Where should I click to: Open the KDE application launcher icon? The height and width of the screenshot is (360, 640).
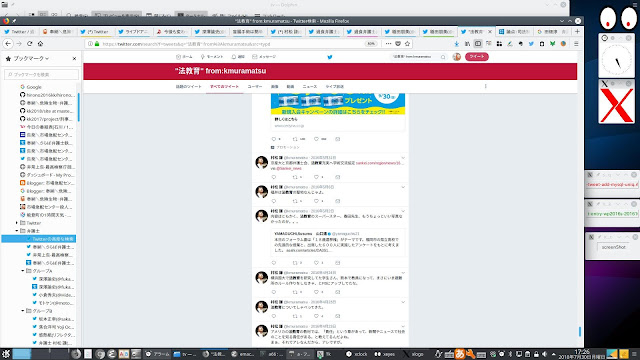tap(6, 353)
